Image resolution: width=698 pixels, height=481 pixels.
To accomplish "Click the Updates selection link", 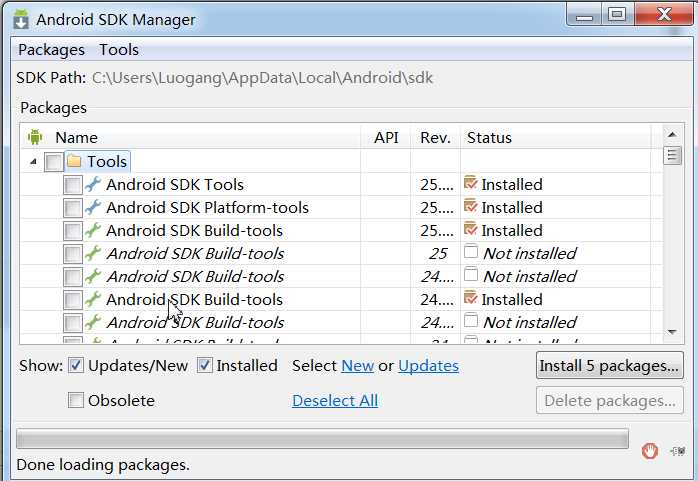I will pos(428,366).
